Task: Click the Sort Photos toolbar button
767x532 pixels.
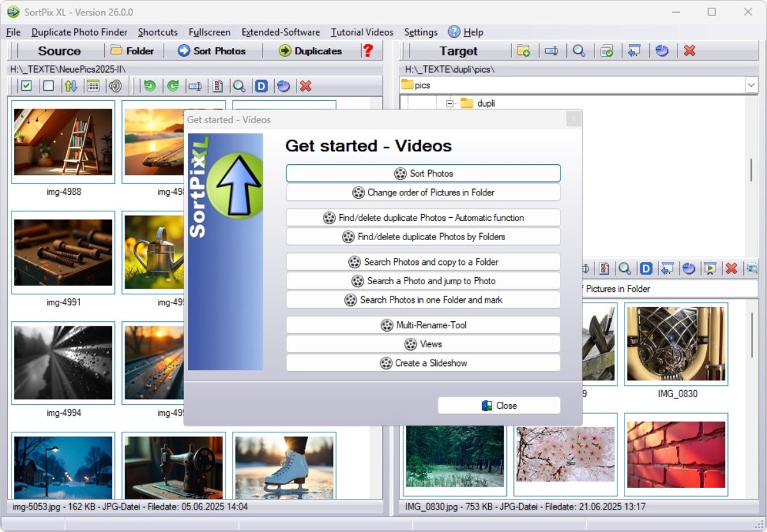Action: click(x=212, y=50)
